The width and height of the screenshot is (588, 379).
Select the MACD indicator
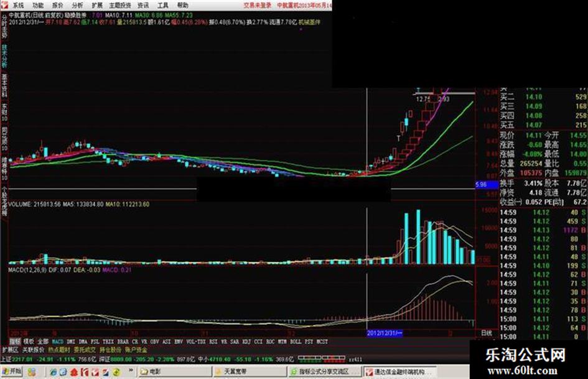[57, 342]
